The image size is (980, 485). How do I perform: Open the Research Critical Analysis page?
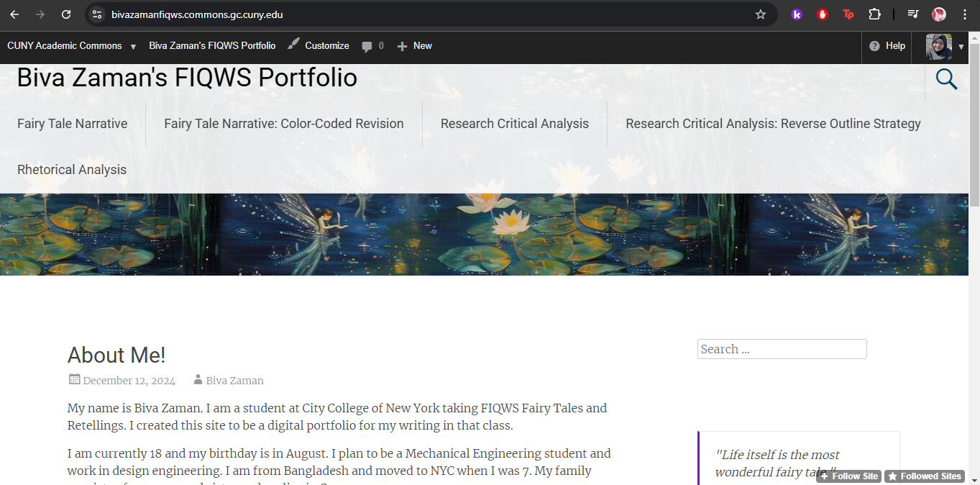coord(515,124)
